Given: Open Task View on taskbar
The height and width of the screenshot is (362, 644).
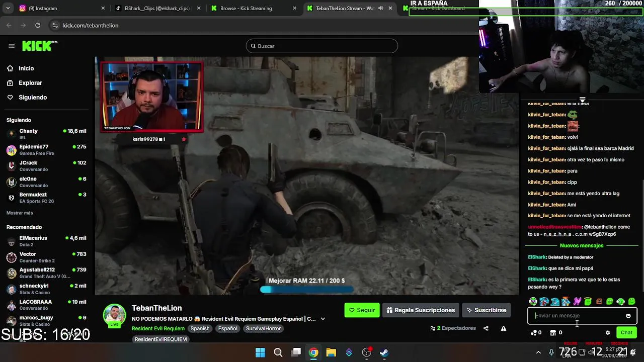Looking at the screenshot, I should tap(296, 352).
